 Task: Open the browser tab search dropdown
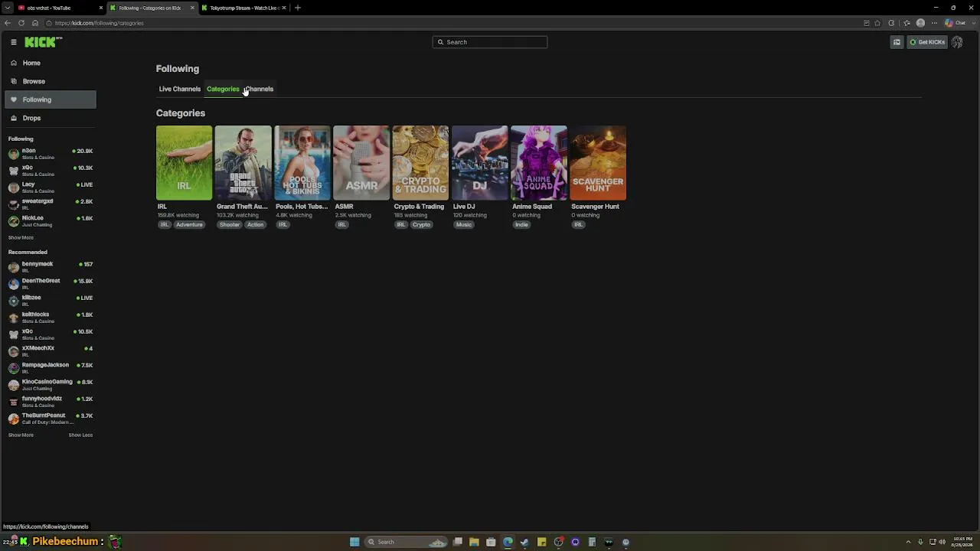[6, 8]
